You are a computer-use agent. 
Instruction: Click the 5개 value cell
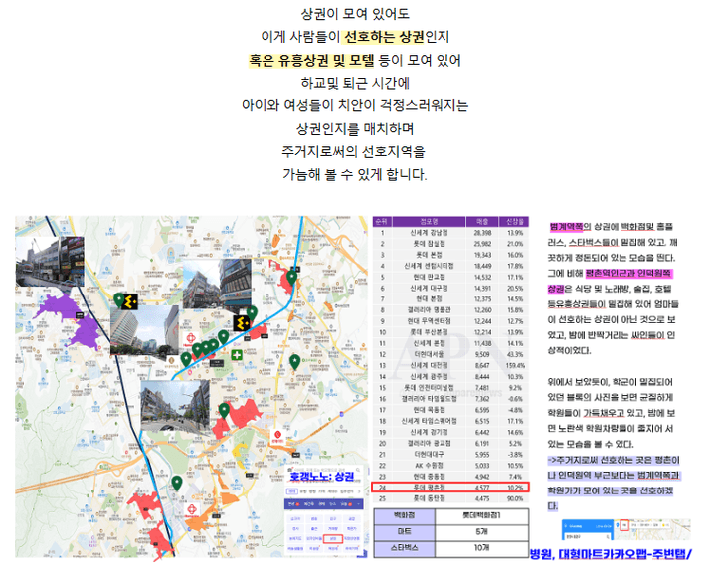click(x=481, y=532)
